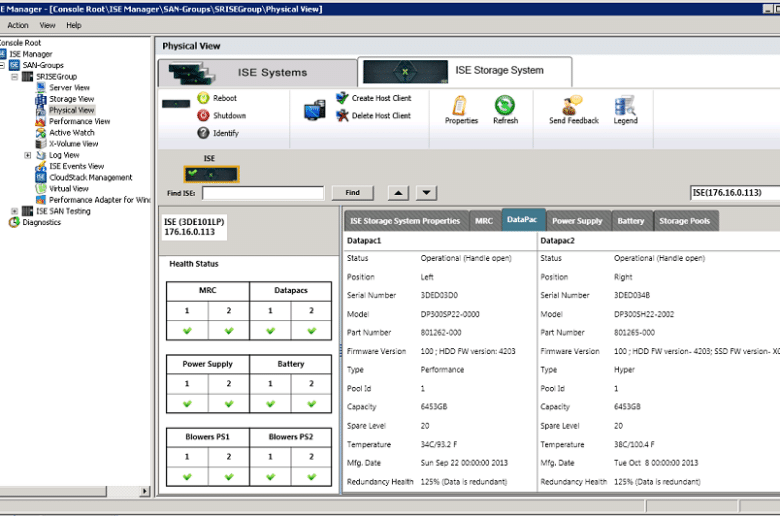The width and height of the screenshot is (780, 516).
Task: Expand the ISE SAN Testing node
Action: click(x=14, y=211)
